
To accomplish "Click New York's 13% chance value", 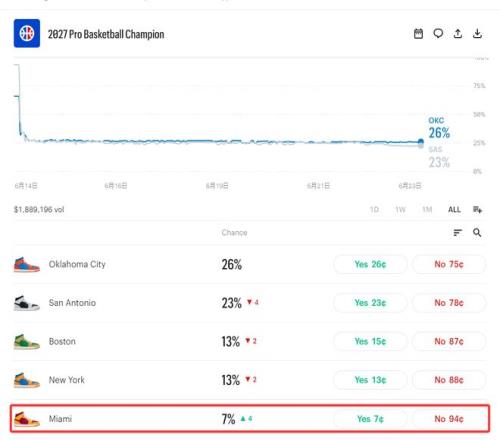I will 231,380.
